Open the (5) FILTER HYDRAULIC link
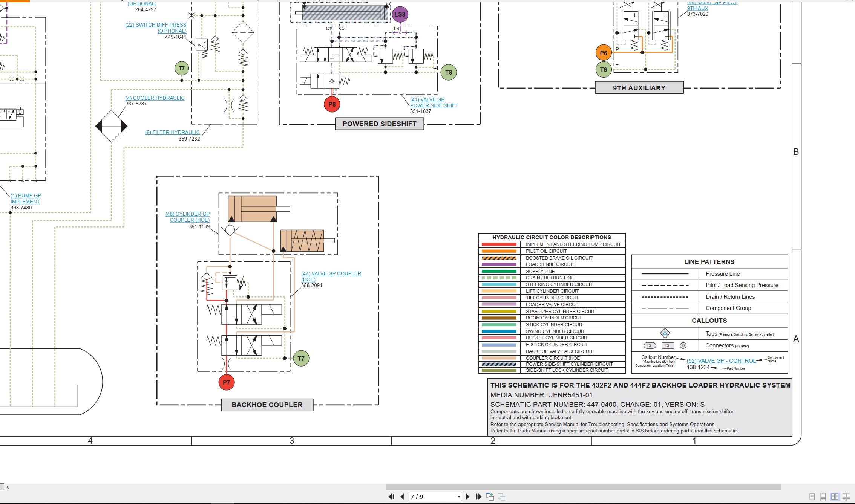 pos(172,132)
